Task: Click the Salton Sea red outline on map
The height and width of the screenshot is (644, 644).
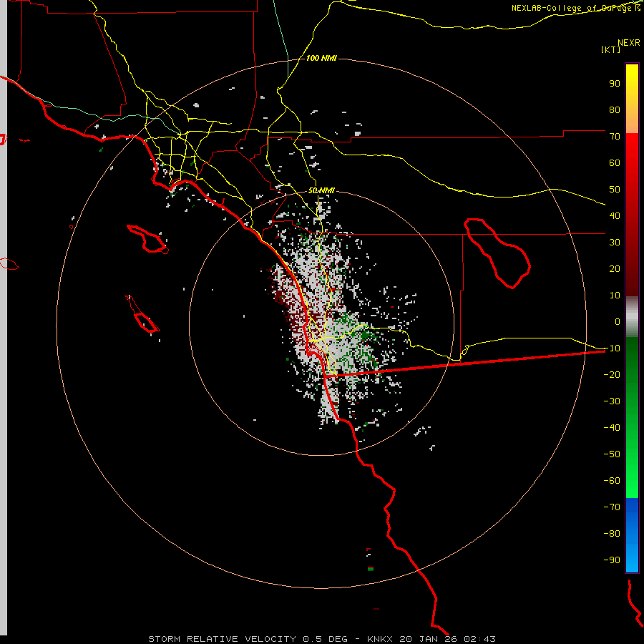Action: pyautogui.click(x=497, y=253)
